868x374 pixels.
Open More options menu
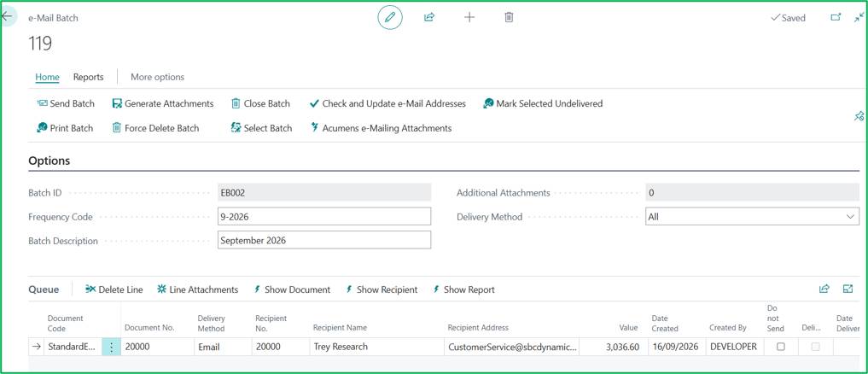(x=157, y=77)
